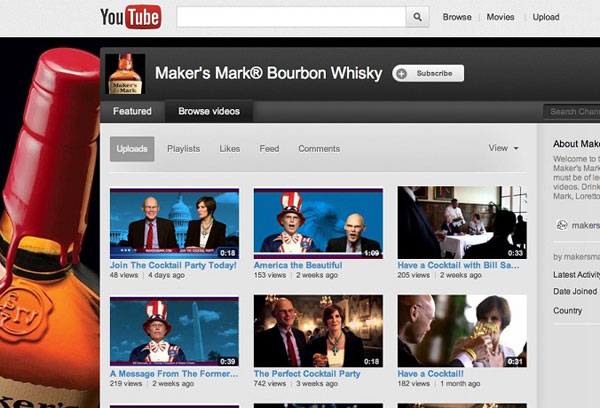Open the 'The Perfect Cocktail Party' thumbnail
Viewport: 600px width, 408px height.
click(x=318, y=331)
